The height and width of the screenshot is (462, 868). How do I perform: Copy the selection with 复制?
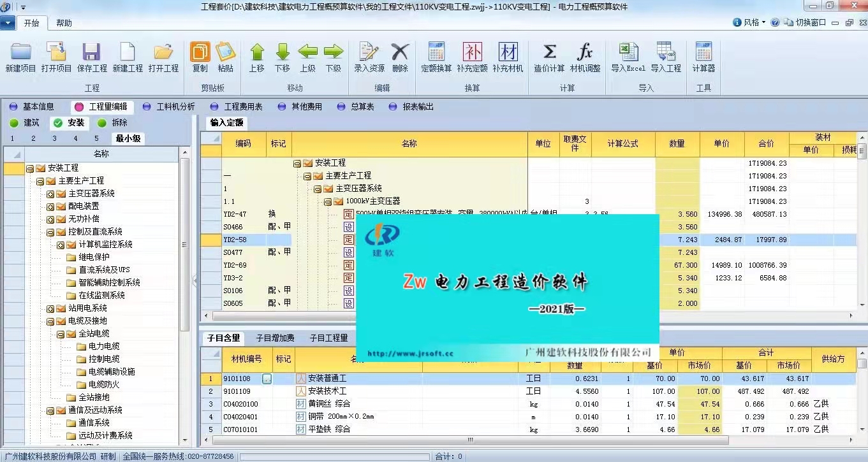[x=200, y=57]
